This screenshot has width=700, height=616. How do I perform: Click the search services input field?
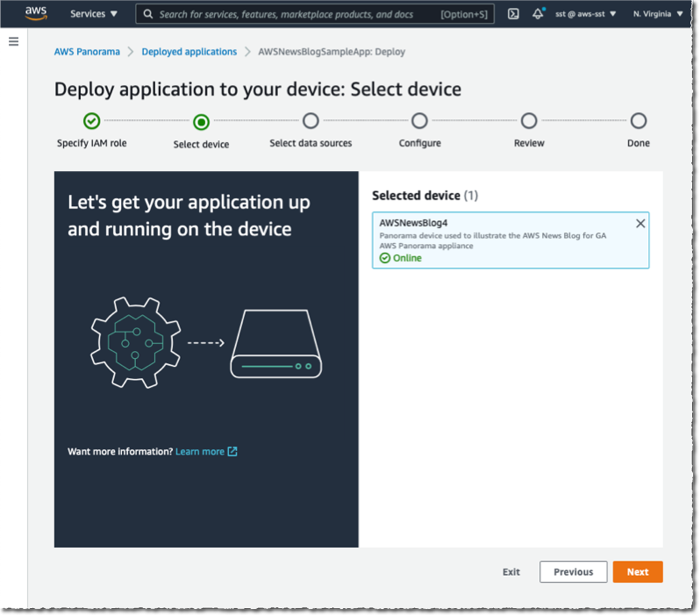point(315,14)
